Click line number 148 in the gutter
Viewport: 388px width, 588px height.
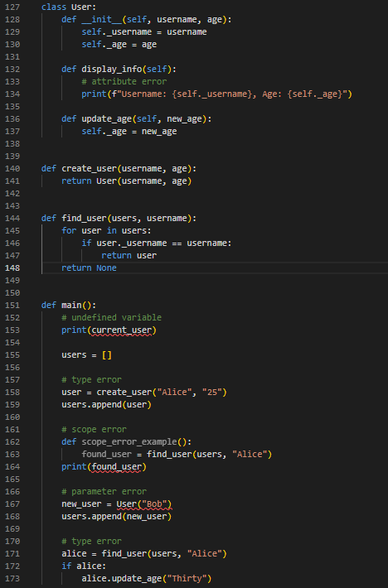point(12,268)
